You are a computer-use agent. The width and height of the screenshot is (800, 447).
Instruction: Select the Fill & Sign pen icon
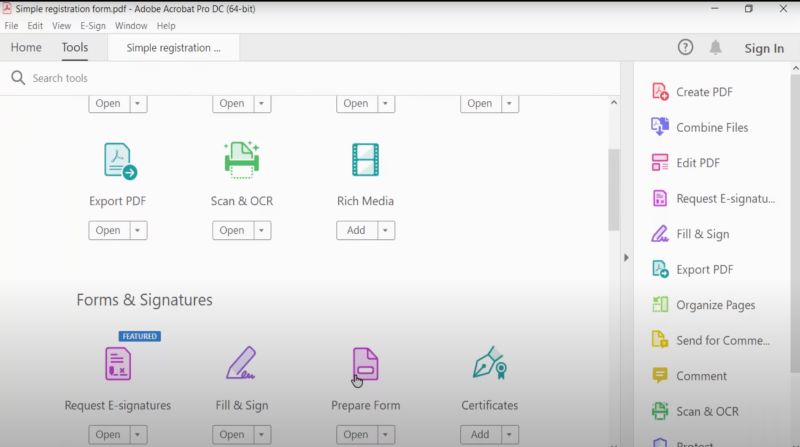[241, 364]
